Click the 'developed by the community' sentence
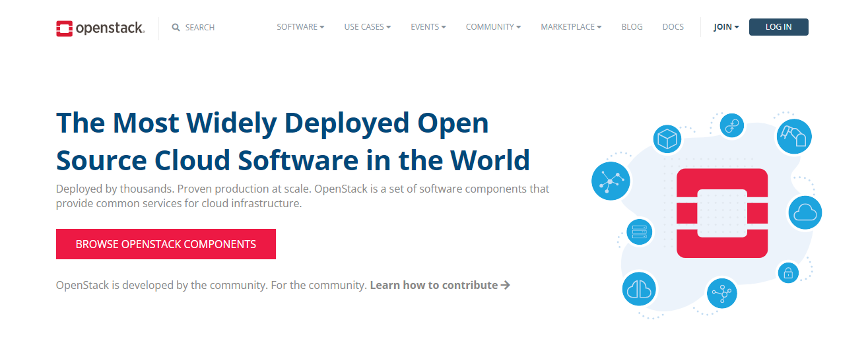Viewport: 868px width, 347px height. [x=211, y=286]
